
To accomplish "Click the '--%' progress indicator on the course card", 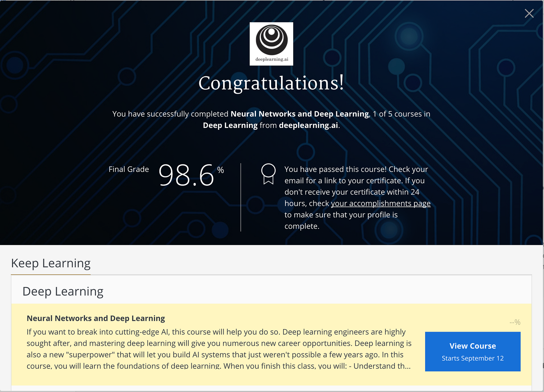I will click(515, 322).
